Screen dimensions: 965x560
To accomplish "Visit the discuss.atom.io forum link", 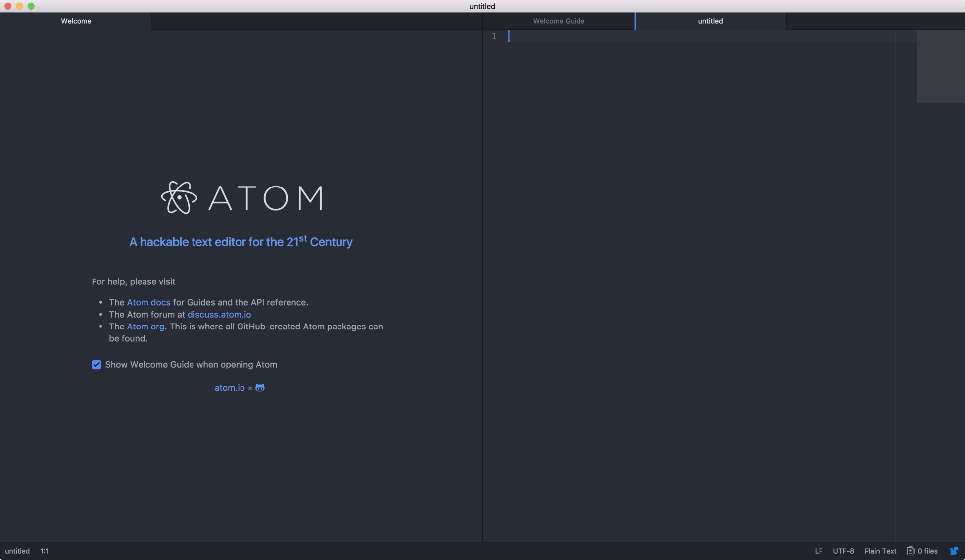I will point(219,315).
